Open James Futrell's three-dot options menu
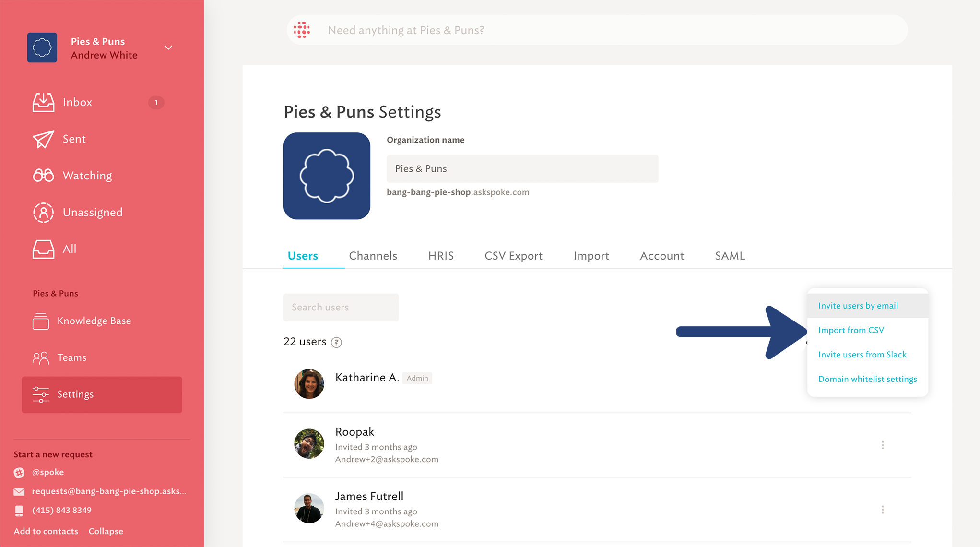Image resolution: width=980 pixels, height=547 pixels. pos(883,510)
